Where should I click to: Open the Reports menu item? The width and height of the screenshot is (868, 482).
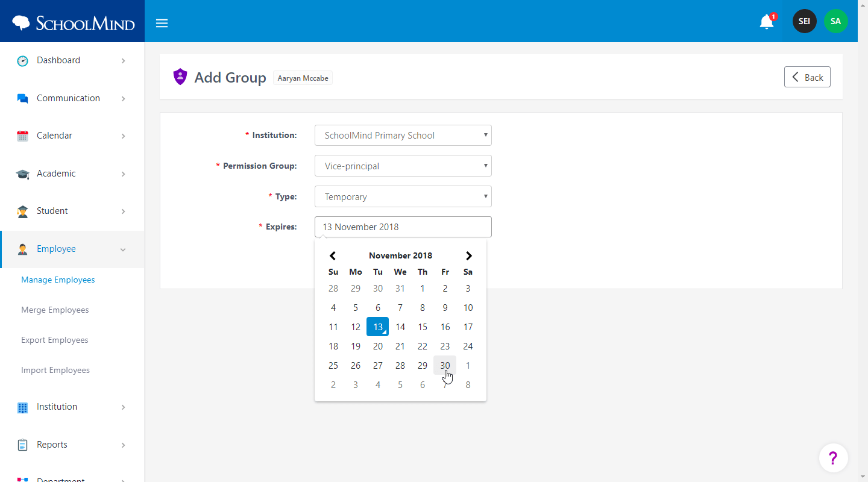point(72,445)
